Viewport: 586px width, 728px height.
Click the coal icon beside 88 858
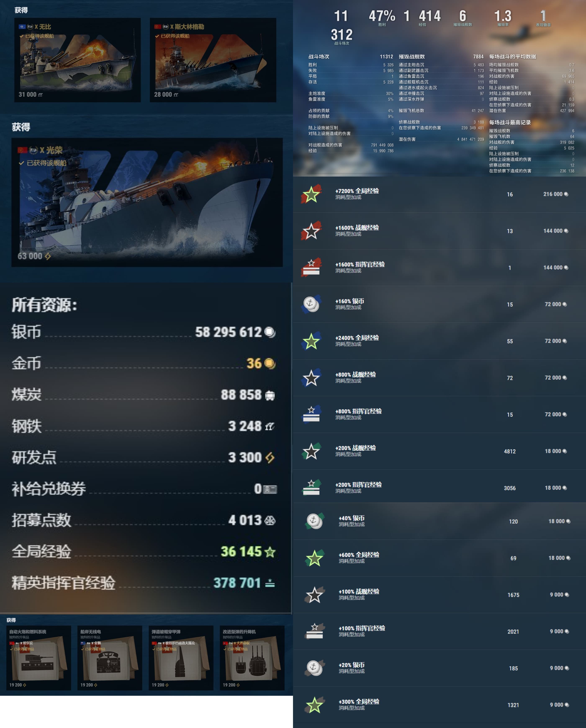270,395
